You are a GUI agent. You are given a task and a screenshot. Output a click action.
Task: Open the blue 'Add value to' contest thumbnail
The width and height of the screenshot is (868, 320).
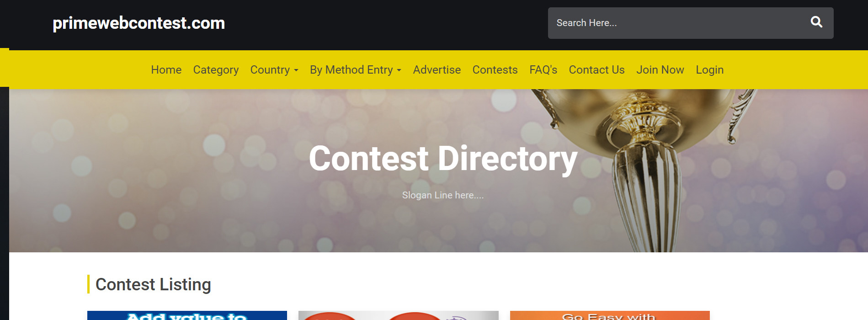point(187,315)
